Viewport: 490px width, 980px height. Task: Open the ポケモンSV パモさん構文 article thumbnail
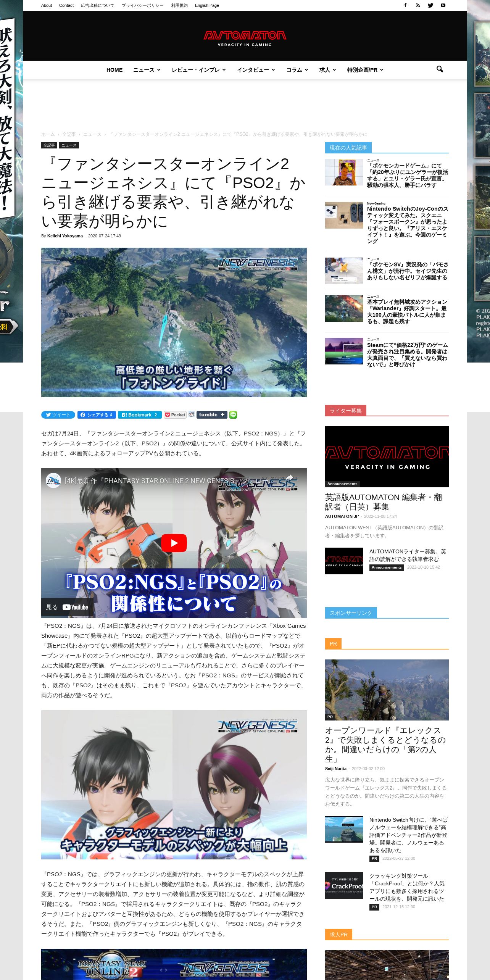(344, 271)
